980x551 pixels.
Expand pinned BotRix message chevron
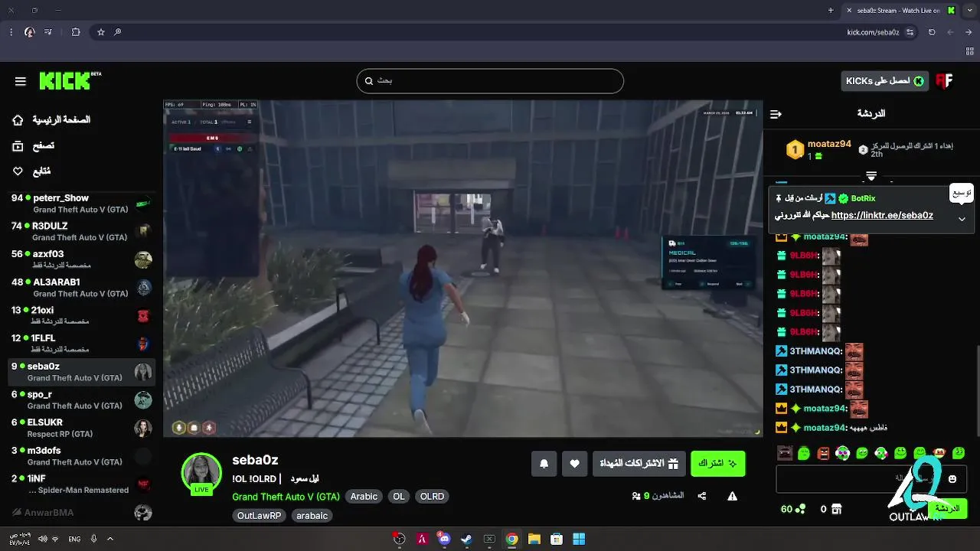click(962, 219)
